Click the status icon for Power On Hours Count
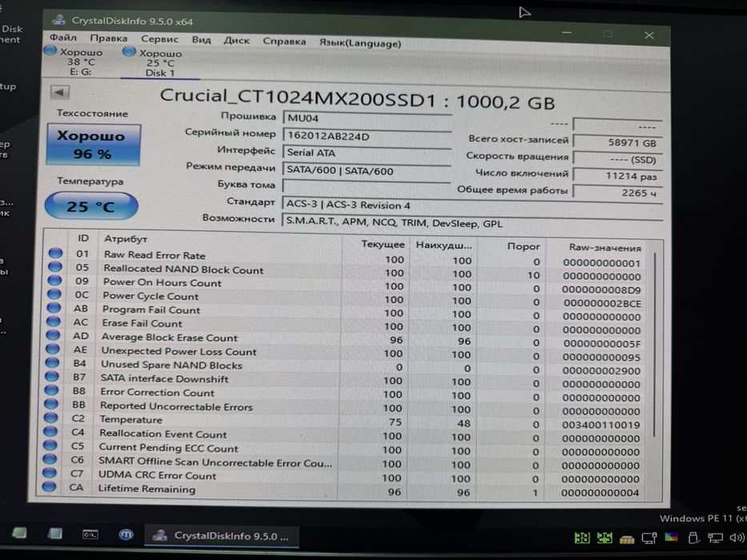The width and height of the screenshot is (747, 560). 54,280
